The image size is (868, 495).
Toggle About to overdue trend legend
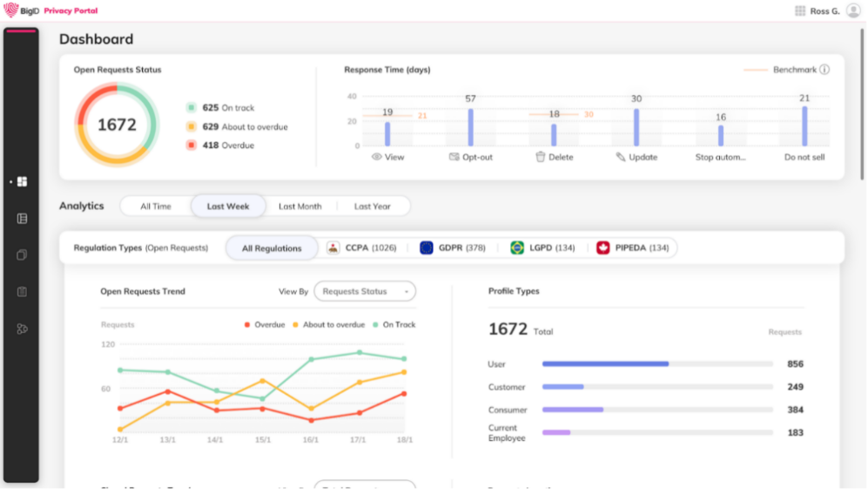point(329,325)
